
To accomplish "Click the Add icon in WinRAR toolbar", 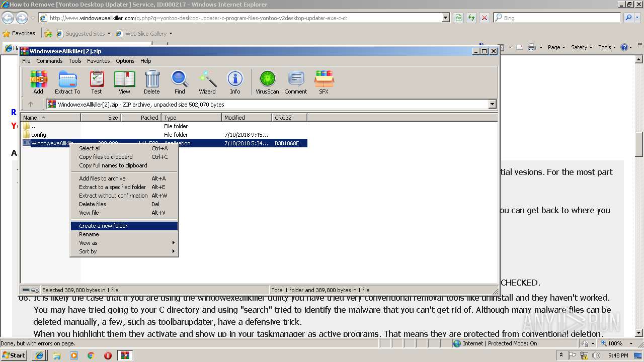I will 38,82.
